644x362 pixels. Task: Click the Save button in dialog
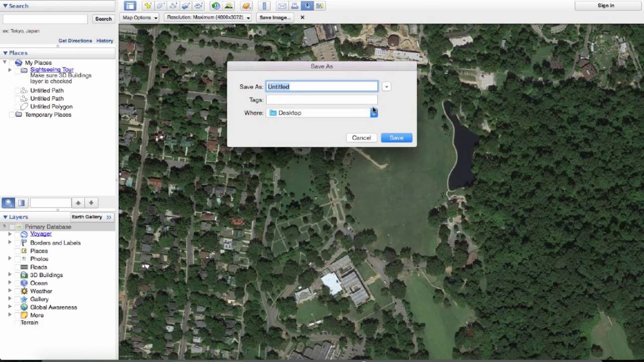[396, 138]
